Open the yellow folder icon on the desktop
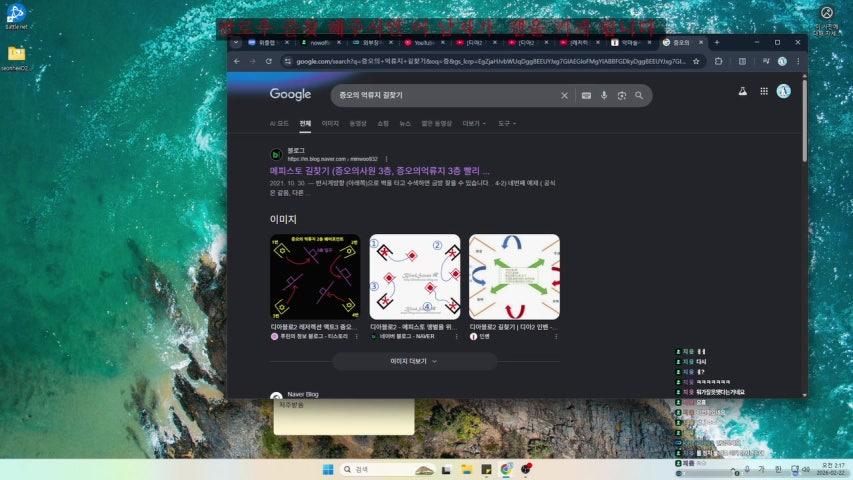 point(16,57)
